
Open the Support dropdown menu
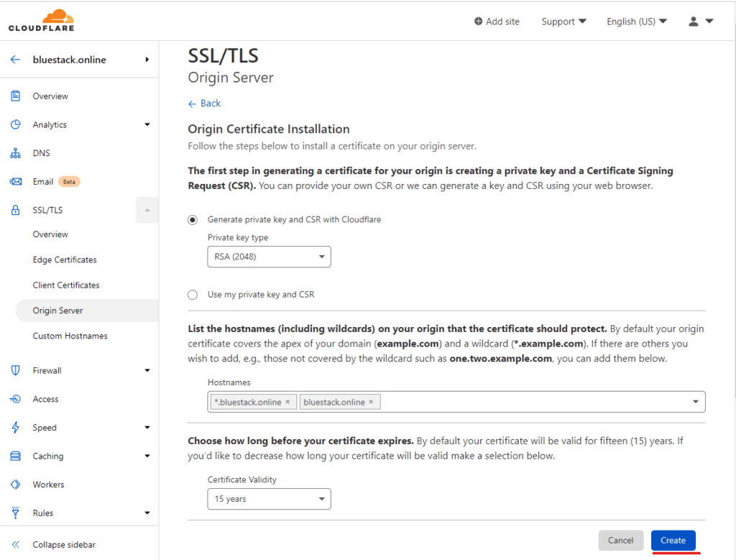(563, 22)
